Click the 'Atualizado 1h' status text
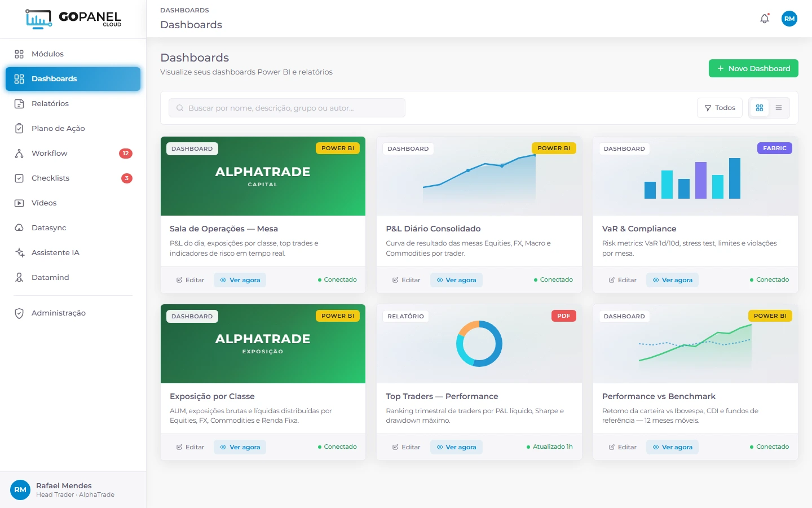 [553, 447]
